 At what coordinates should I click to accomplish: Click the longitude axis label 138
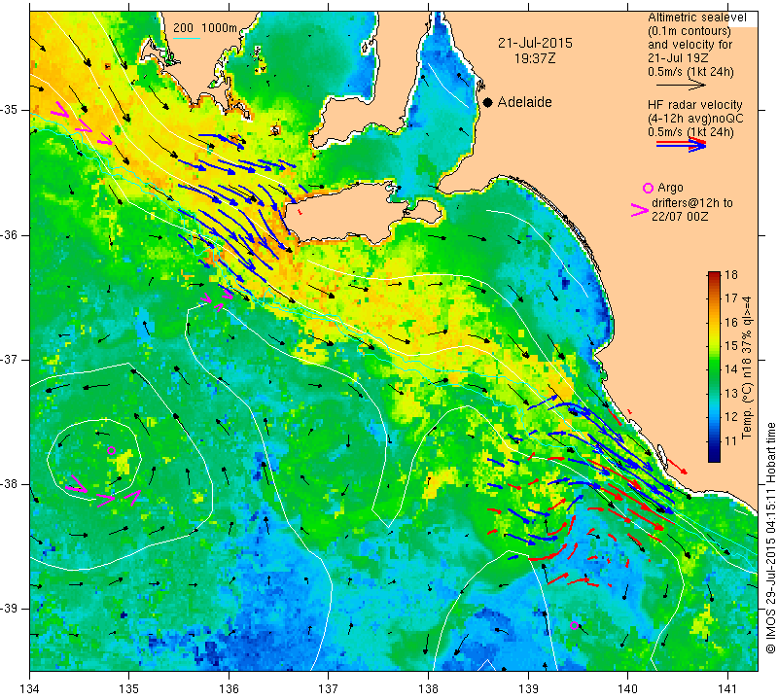[x=428, y=689]
